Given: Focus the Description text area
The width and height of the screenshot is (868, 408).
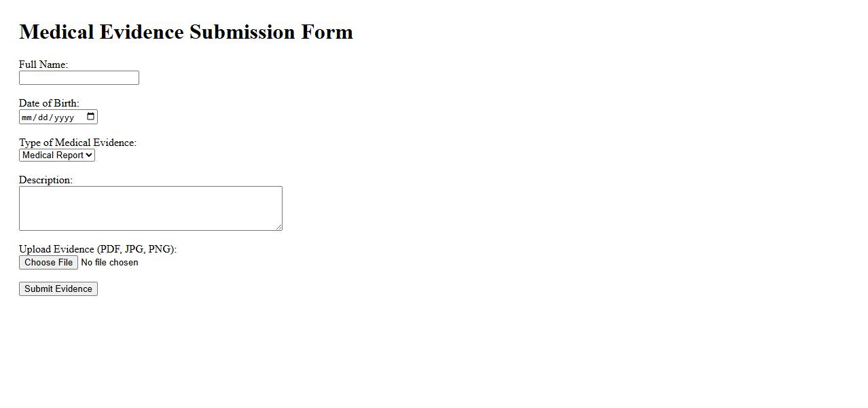Looking at the screenshot, I should 150,208.
